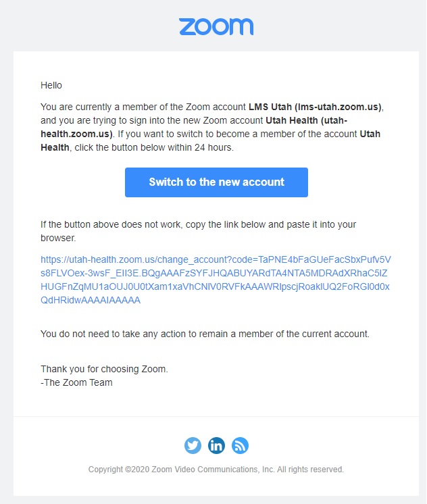Follow the utah-health change_account URL link

(216, 259)
